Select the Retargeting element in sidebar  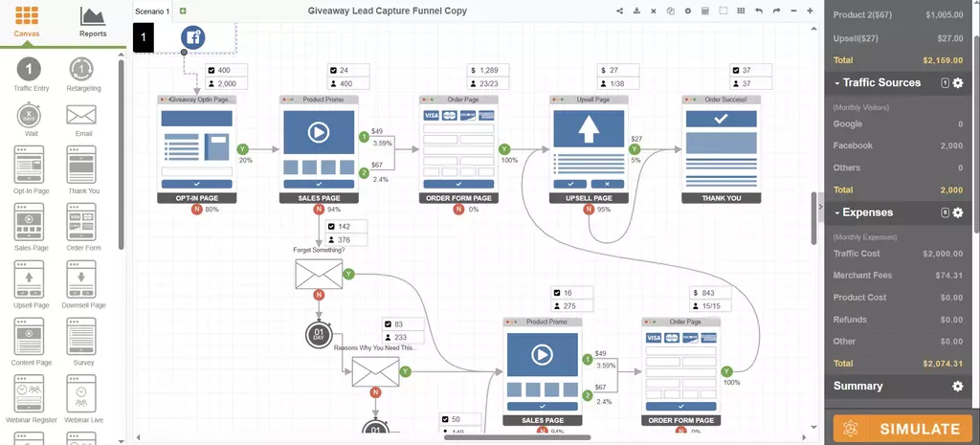(x=83, y=75)
